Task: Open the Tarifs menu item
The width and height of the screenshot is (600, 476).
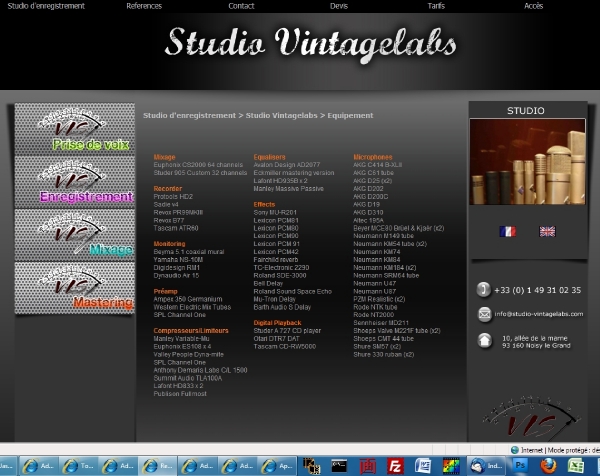Action: [x=436, y=6]
